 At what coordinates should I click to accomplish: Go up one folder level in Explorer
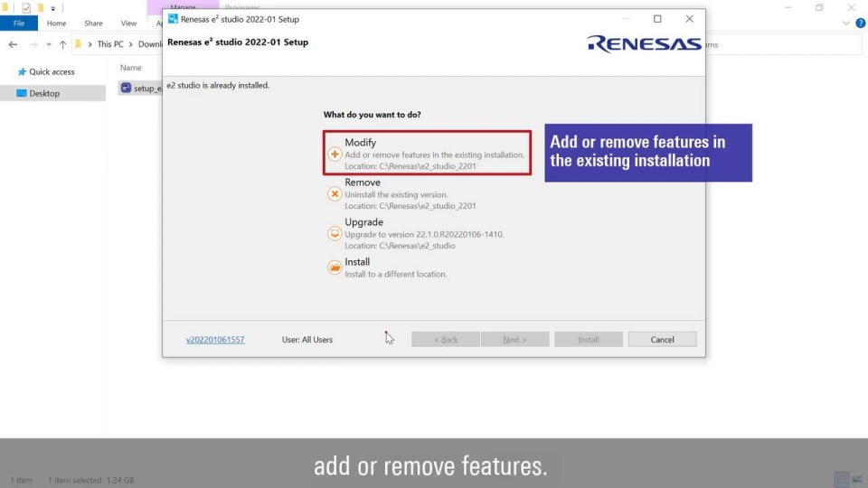(62, 44)
